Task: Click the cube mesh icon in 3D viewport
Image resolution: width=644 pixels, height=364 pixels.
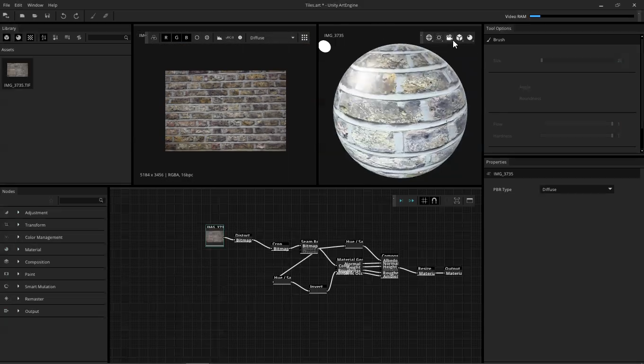Action: 459,37
